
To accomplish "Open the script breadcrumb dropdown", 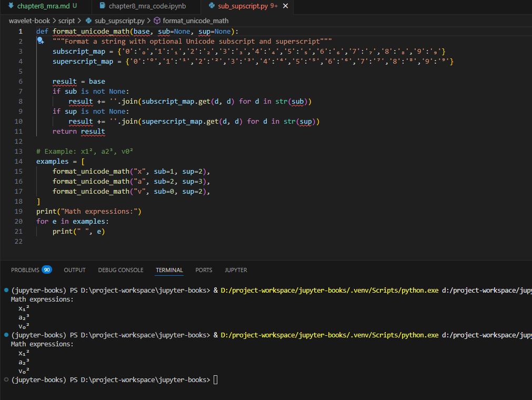I will [66, 21].
